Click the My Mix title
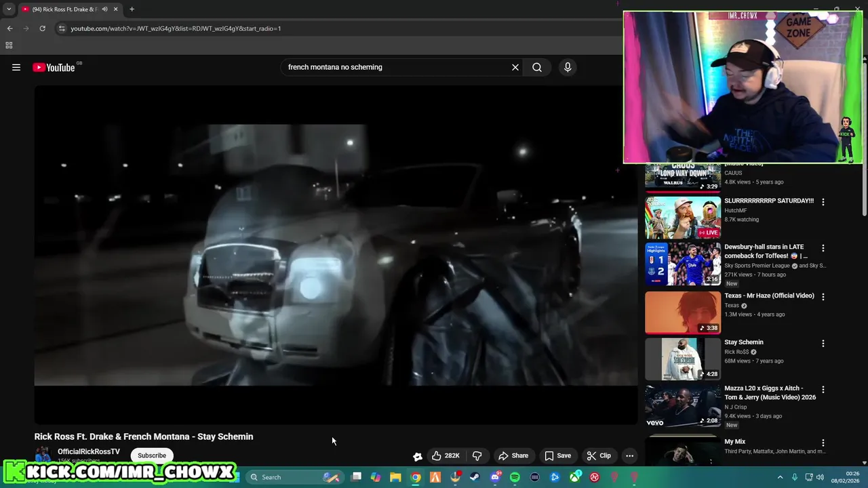The height and width of the screenshot is (488, 868). pos(734,442)
